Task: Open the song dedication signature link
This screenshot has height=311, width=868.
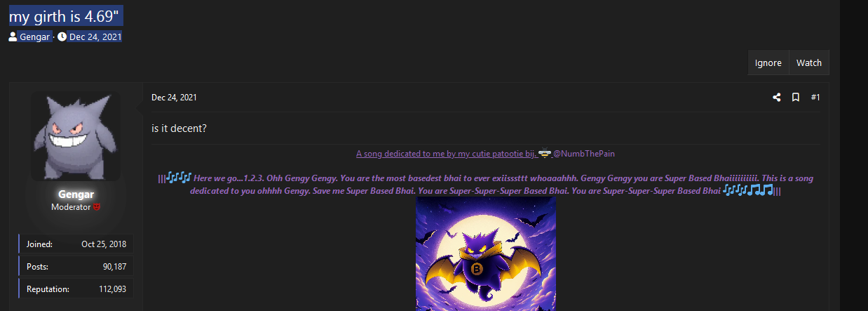Action: [x=446, y=153]
